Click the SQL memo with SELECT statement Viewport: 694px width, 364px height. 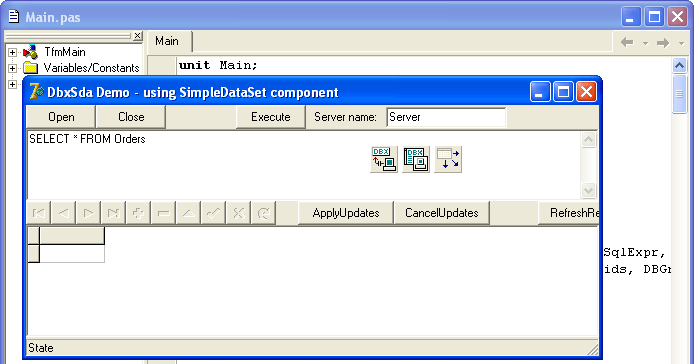[304, 165]
